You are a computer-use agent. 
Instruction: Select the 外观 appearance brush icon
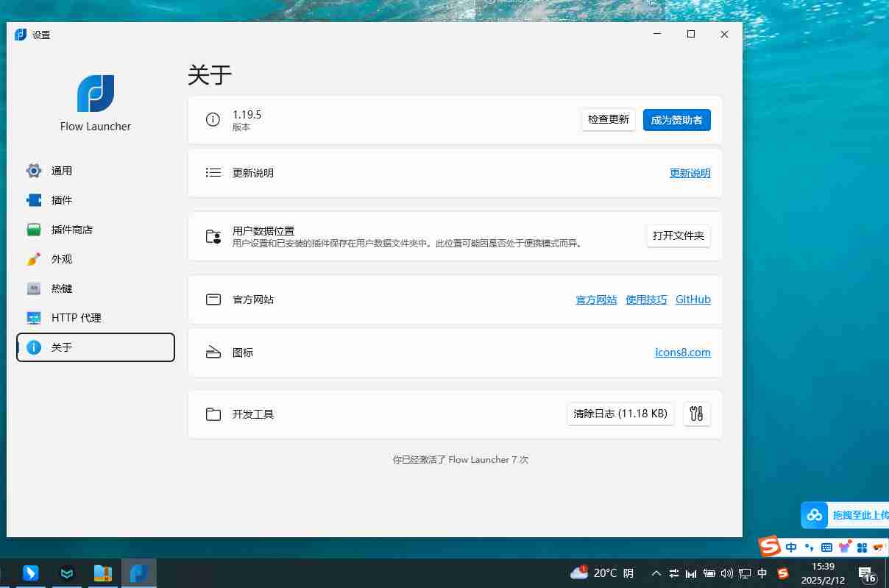tap(34, 258)
